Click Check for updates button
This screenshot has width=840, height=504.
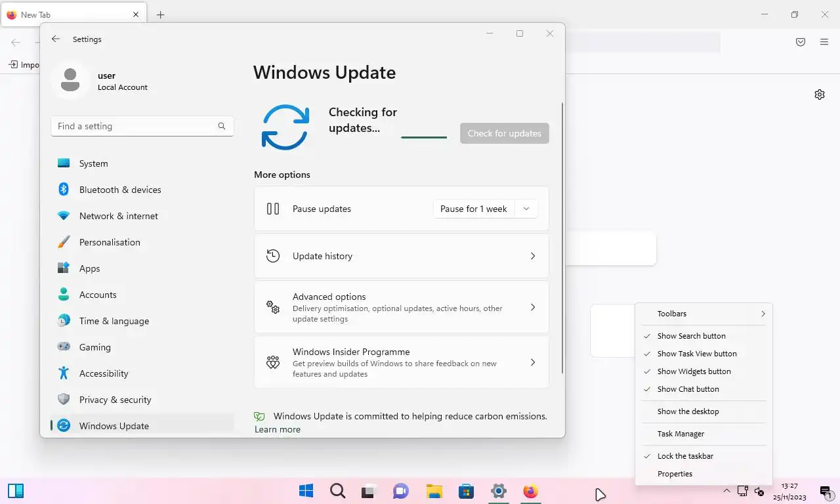(x=505, y=133)
